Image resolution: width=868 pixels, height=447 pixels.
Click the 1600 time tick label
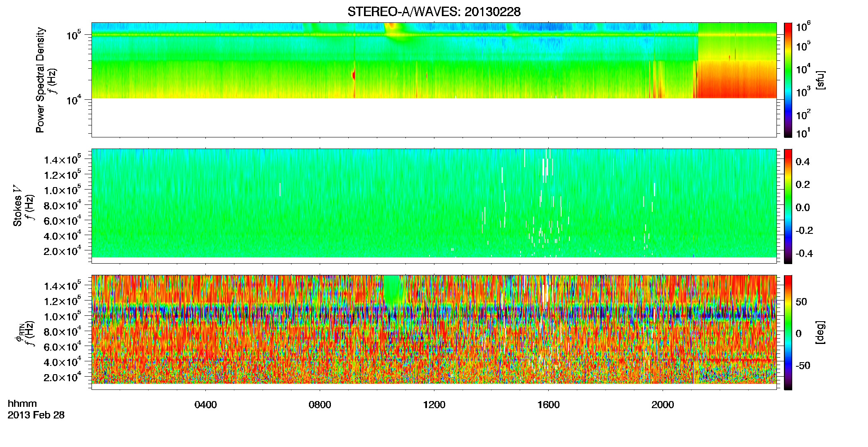(548, 405)
